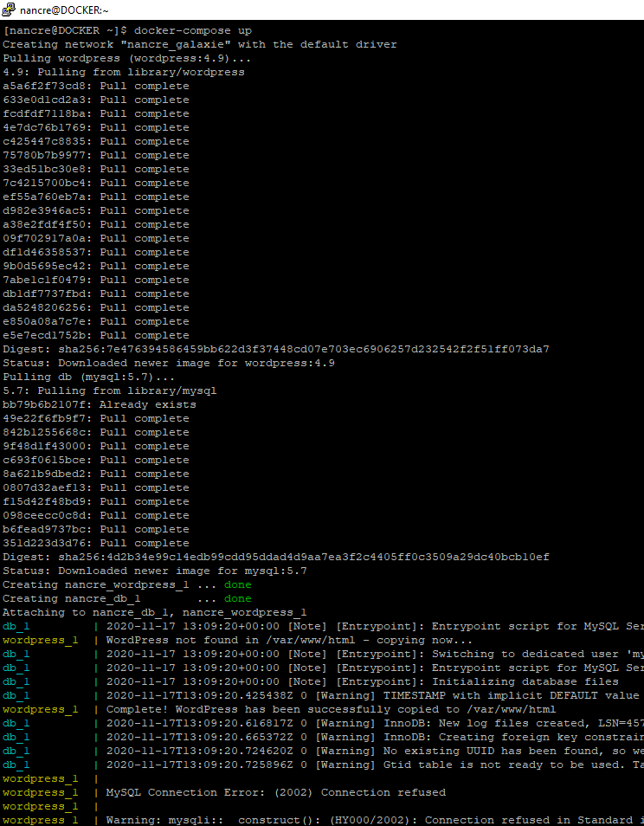Click layer hash '4e7dc76b1769'
Screen dimensions: 644x826
click(43, 127)
